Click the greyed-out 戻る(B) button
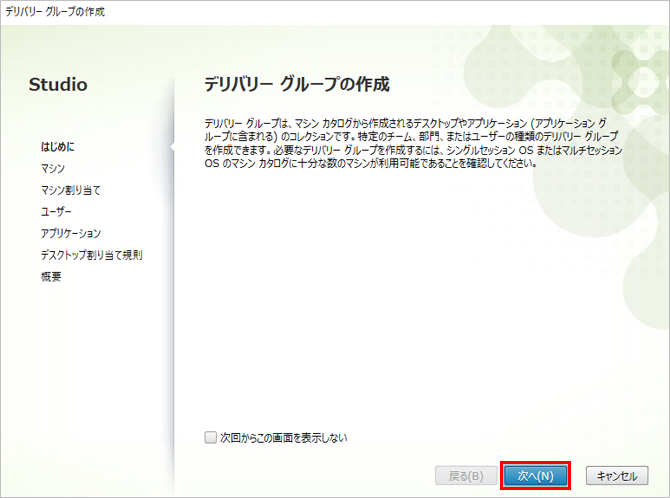 (x=464, y=475)
